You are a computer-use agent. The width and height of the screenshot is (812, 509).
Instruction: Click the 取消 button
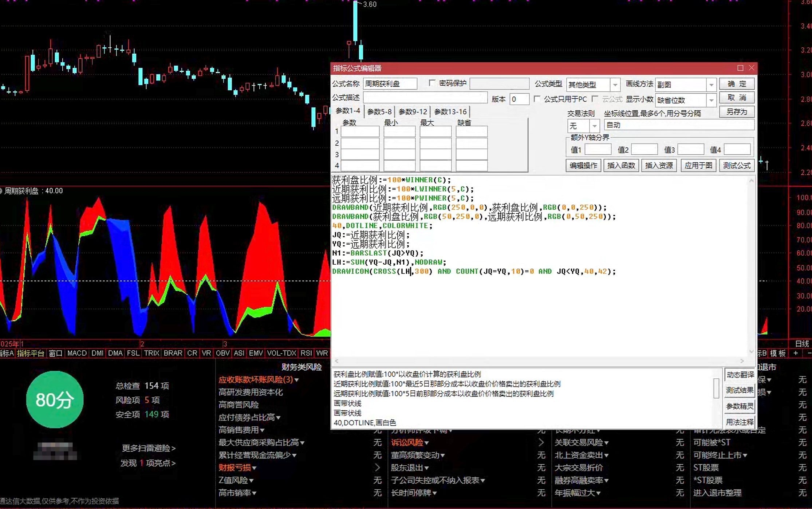point(737,98)
